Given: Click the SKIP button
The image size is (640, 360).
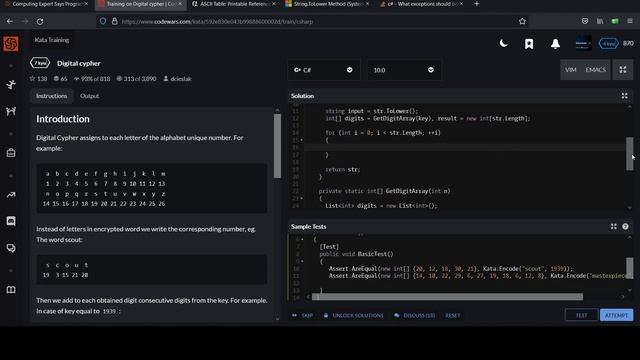Looking at the screenshot, I should 303,316.
